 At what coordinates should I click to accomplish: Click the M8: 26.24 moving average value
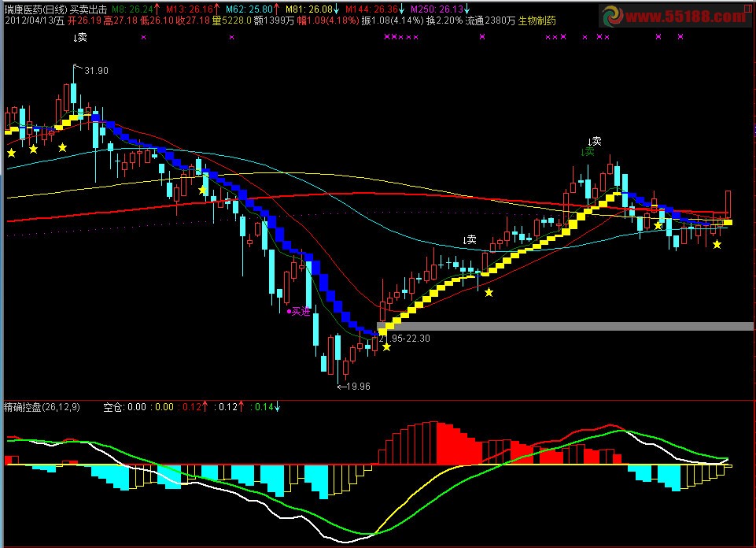[132, 9]
